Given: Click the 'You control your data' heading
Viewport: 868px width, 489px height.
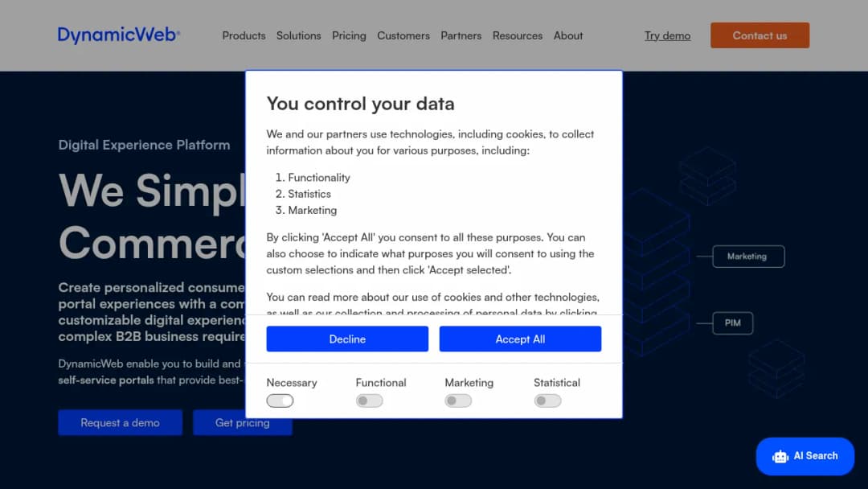Looking at the screenshot, I should [x=360, y=104].
